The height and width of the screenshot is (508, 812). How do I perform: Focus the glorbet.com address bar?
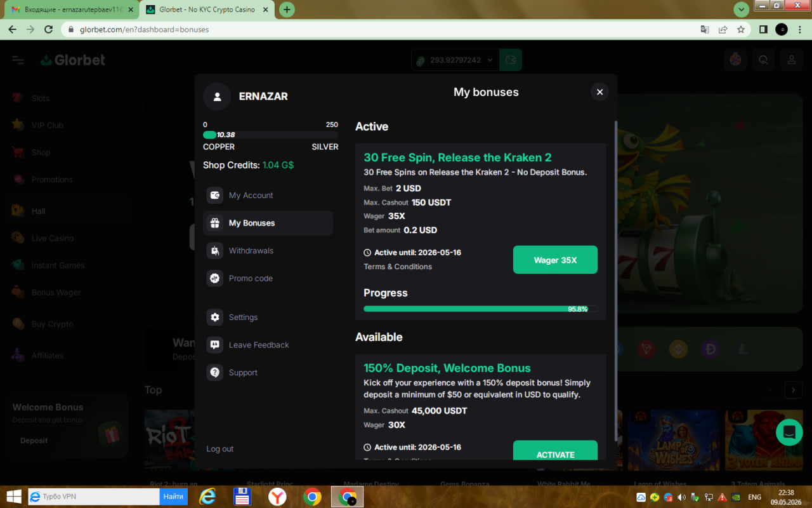point(381,29)
